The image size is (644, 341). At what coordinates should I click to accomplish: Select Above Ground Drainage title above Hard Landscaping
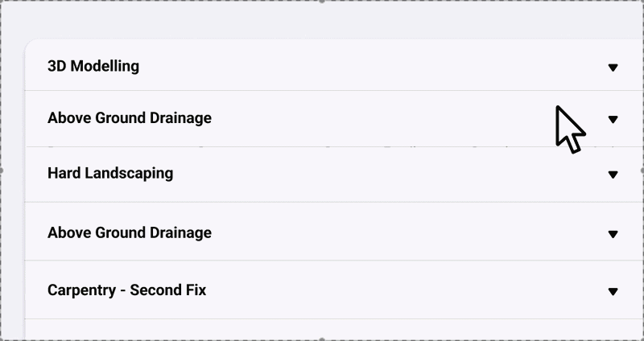(130, 118)
